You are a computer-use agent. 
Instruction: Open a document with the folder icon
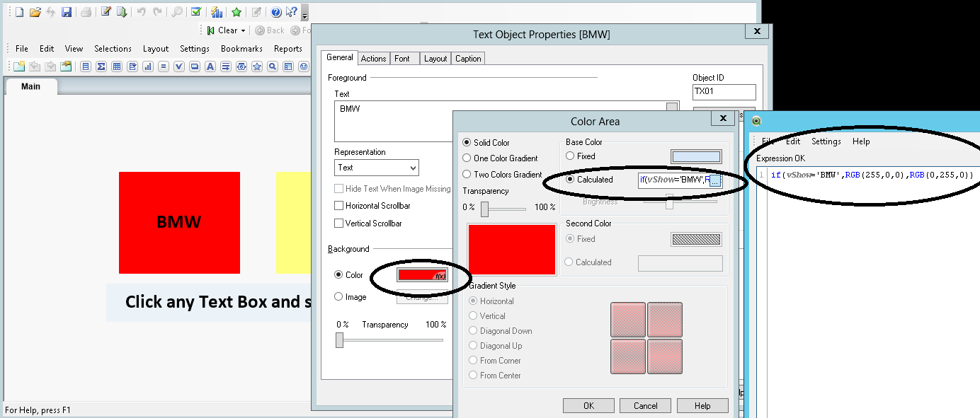click(35, 12)
